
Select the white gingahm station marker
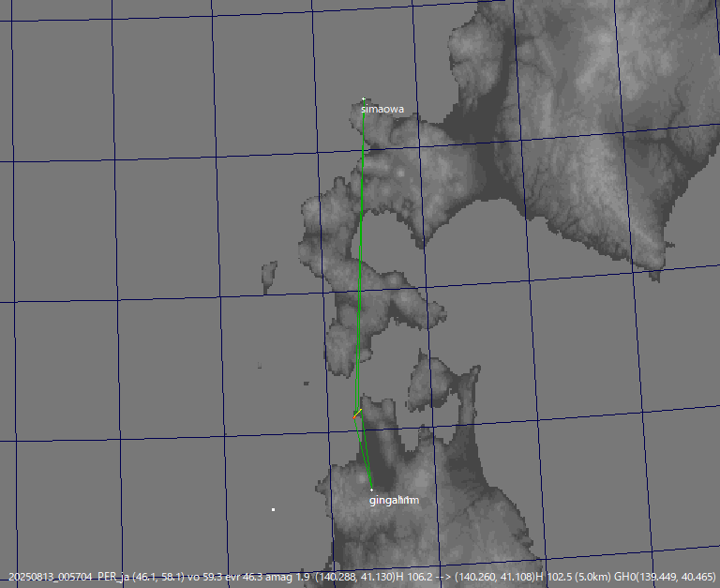371,490
